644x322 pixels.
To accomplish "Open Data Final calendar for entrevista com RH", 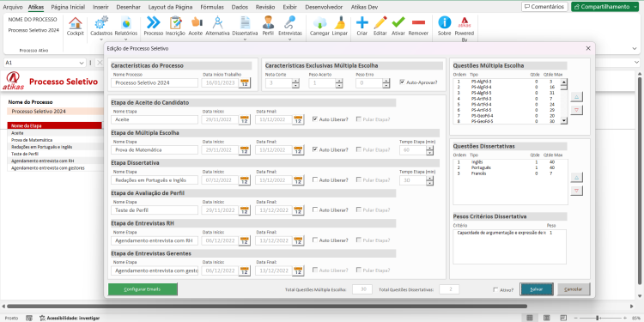I will click(x=298, y=240).
